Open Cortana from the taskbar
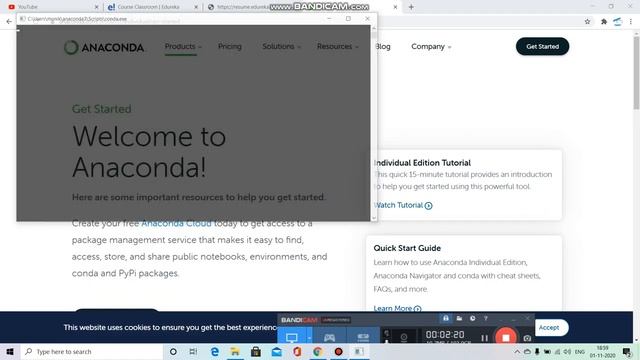The width and height of the screenshot is (640, 360). click(173, 351)
